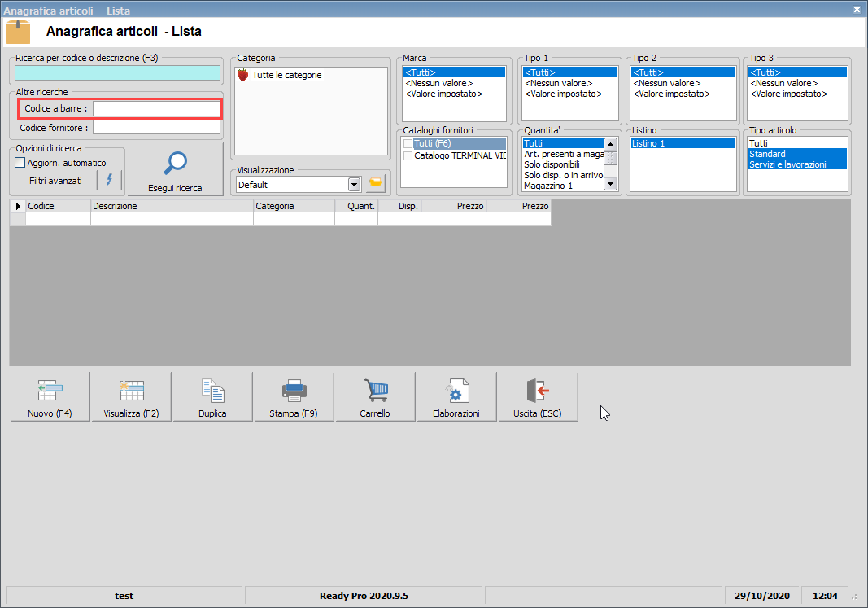
Task: Select Solo disp. o in arrivo option
Action: pyautogui.click(x=563, y=175)
